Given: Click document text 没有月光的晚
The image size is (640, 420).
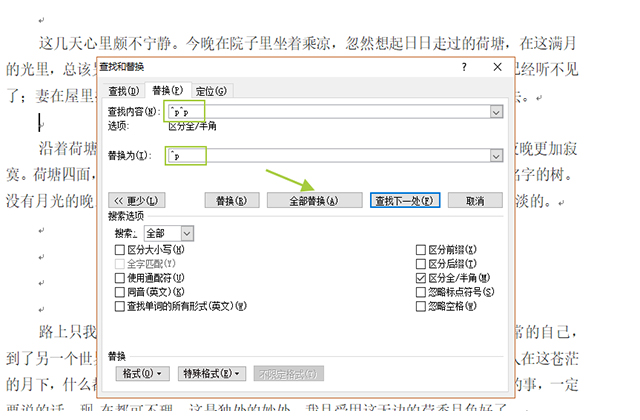Looking at the screenshot, I should (x=50, y=200).
